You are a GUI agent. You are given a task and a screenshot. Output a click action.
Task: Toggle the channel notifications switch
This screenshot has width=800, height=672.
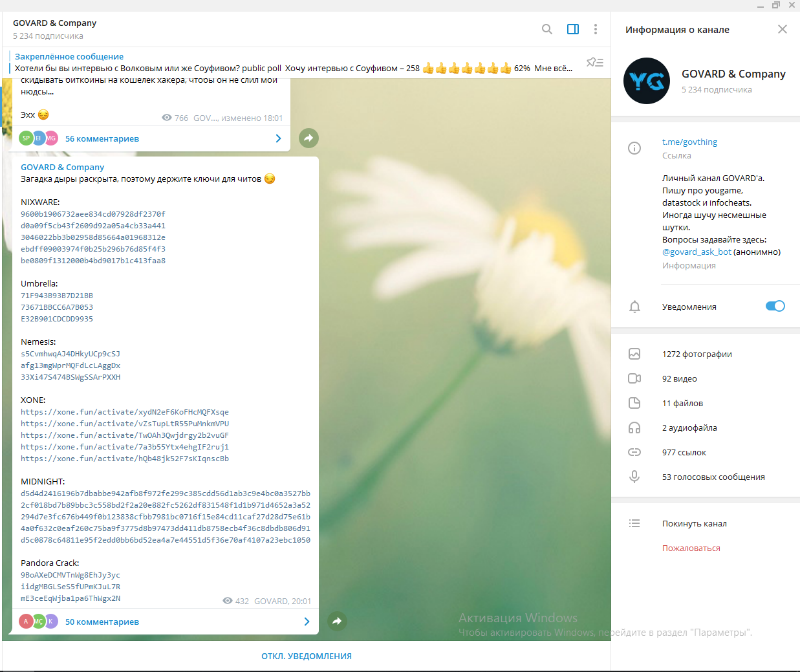point(775,306)
